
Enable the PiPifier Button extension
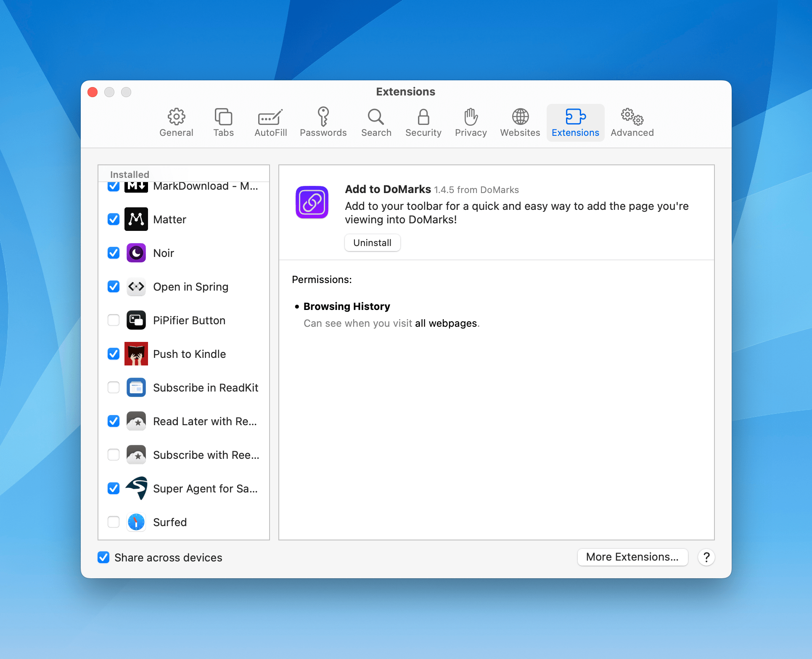click(x=114, y=320)
